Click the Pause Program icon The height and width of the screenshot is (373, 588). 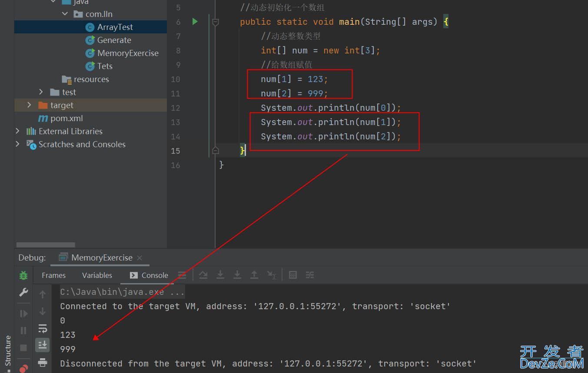(x=23, y=330)
